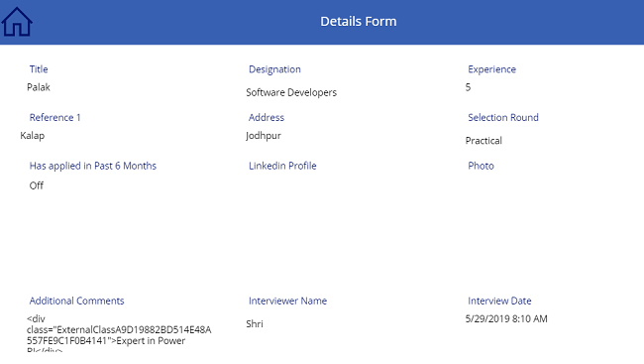Click the Linkedin Profile label
The width and height of the screenshot is (644, 364).
tap(282, 166)
